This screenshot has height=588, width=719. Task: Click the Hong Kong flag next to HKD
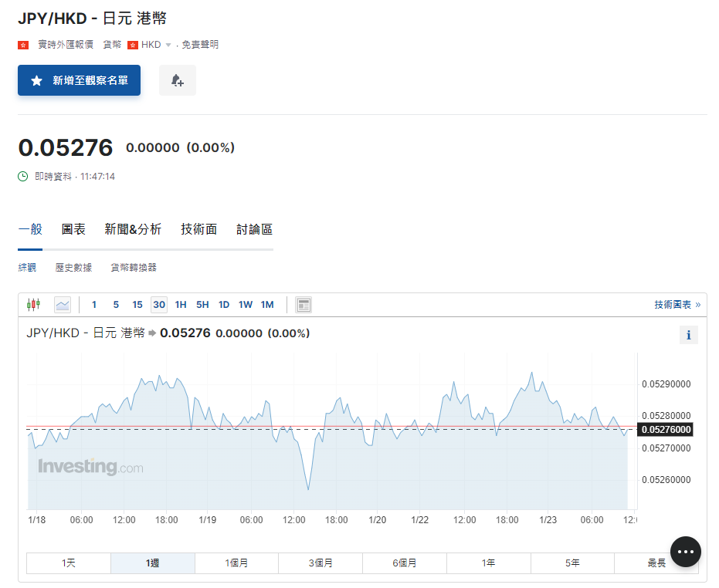coord(132,45)
